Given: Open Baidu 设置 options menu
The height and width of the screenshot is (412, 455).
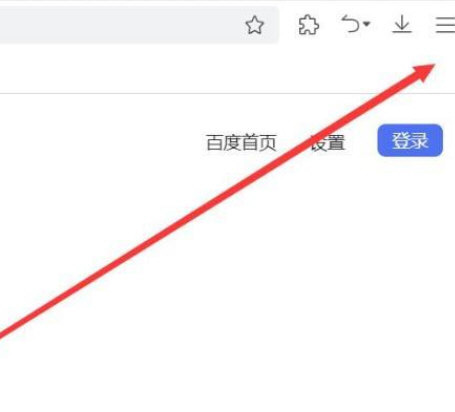Looking at the screenshot, I should pyautogui.click(x=327, y=143).
